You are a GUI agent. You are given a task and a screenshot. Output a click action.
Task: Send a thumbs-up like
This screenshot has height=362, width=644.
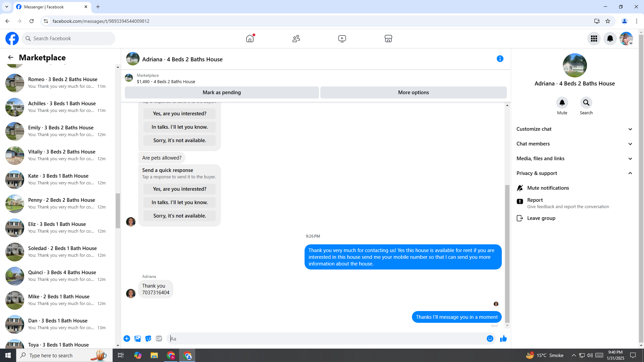[503, 339]
